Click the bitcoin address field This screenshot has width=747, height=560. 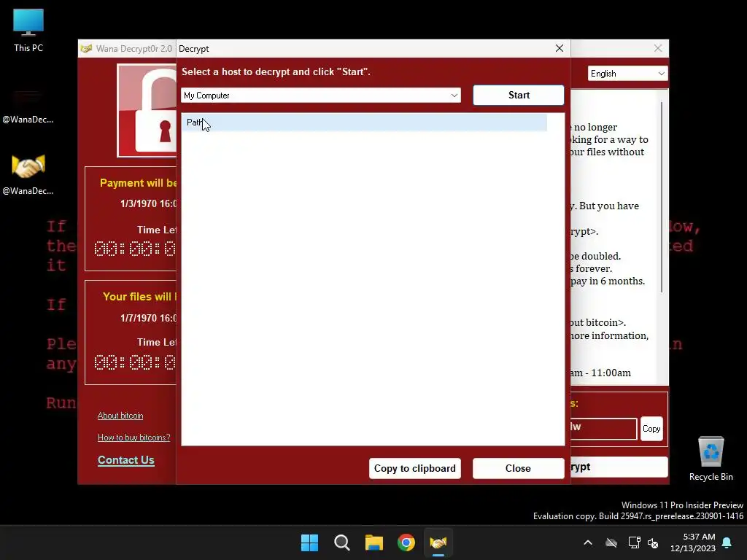coord(603,429)
